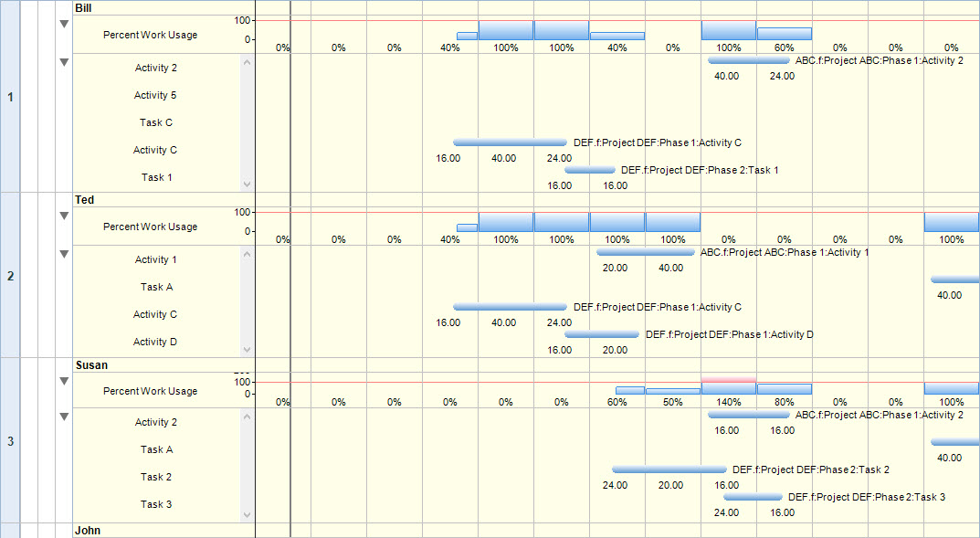Select Susan's 140% overallocated usage bar
Viewport: 980px width, 538px height.
coord(728,385)
